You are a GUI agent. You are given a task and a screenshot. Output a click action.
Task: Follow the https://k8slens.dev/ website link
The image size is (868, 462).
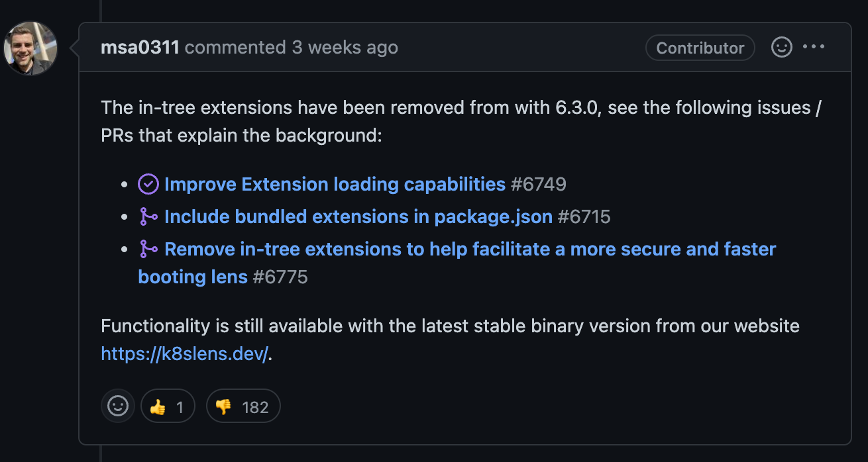tap(185, 354)
